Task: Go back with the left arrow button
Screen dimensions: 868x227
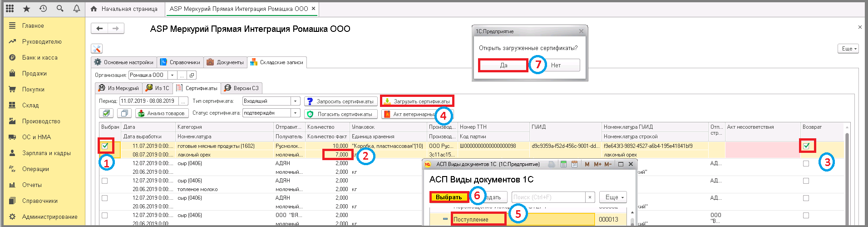Action: 99,29
